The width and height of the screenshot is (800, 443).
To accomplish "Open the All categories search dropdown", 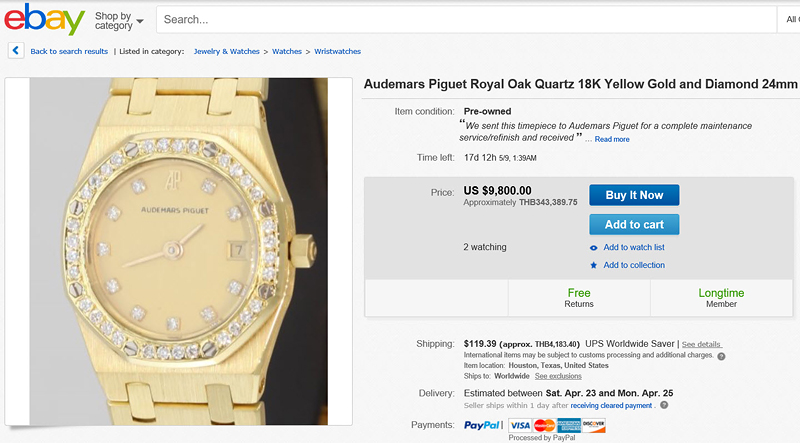I will click(792, 19).
